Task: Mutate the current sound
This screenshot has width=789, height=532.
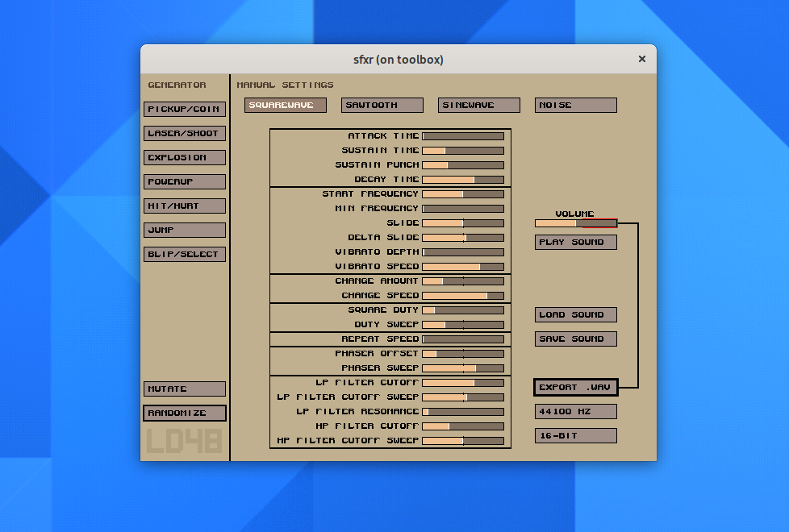Action: (x=185, y=389)
